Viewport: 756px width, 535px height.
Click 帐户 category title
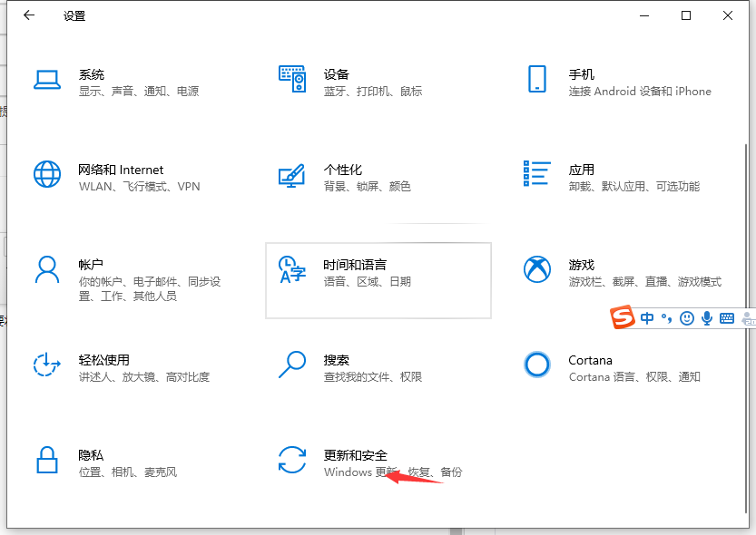point(91,265)
